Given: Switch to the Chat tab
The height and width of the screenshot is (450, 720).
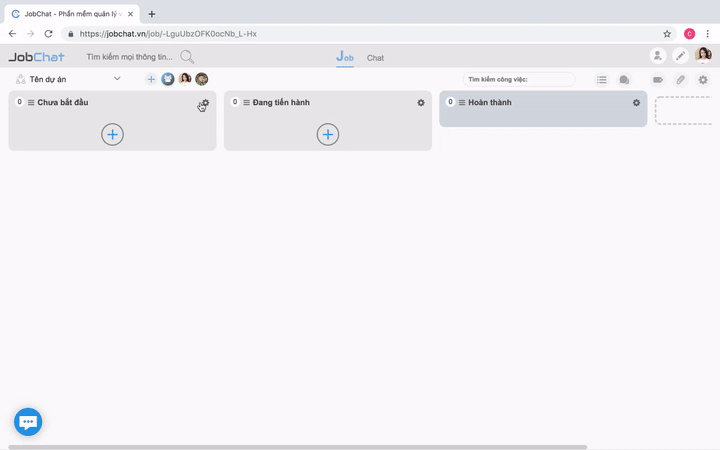Looking at the screenshot, I should (375, 58).
